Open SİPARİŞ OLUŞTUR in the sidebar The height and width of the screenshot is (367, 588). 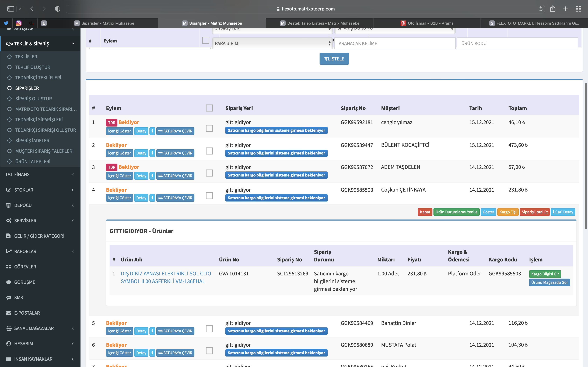tap(34, 99)
